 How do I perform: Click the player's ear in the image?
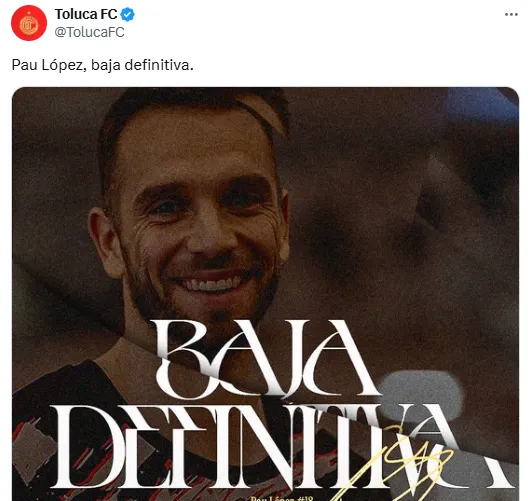pos(105,242)
